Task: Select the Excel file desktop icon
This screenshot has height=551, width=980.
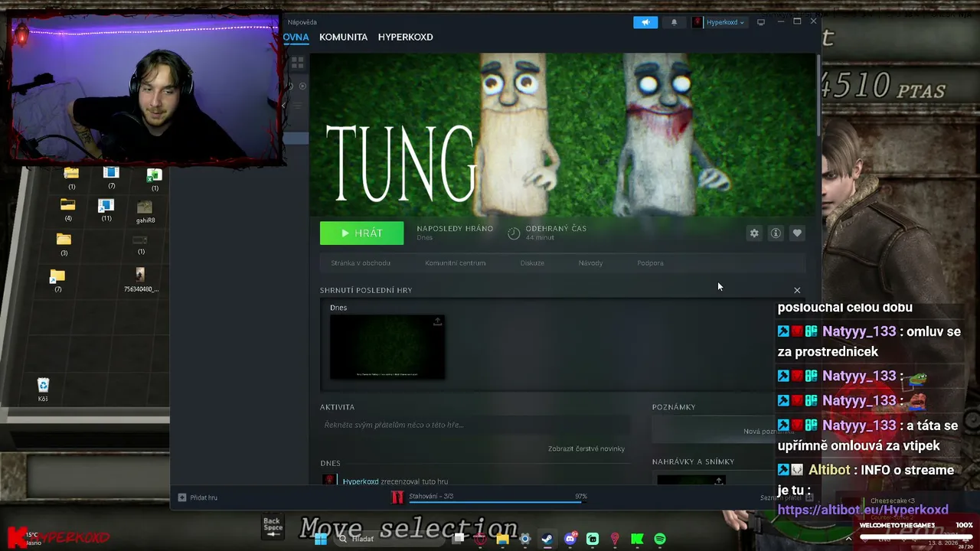Action: click(154, 180)
